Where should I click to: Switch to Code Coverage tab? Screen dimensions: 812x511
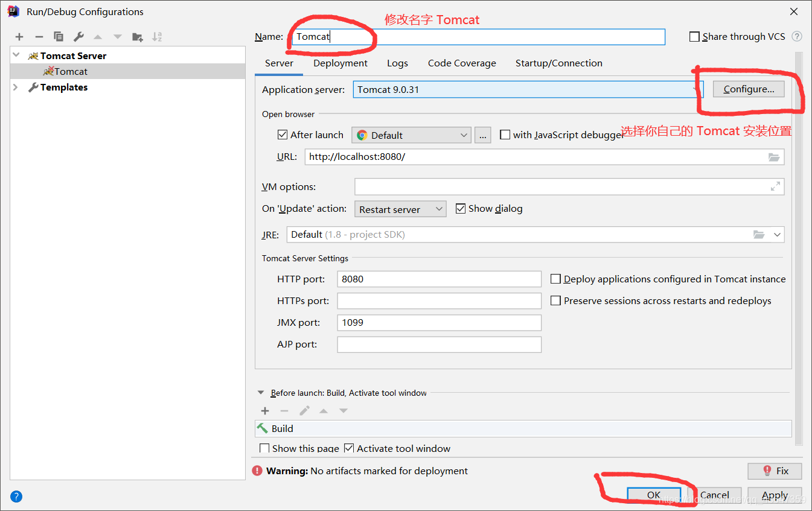(x=462, y=63)
